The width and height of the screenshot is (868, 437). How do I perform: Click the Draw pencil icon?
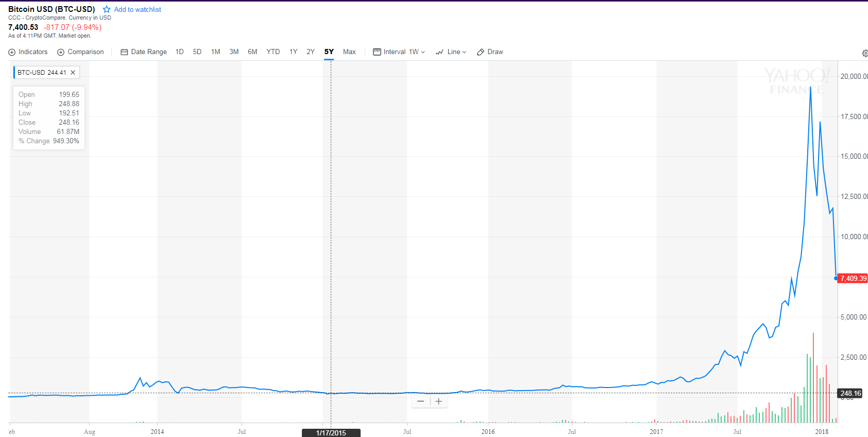click(x=481, y=52)
